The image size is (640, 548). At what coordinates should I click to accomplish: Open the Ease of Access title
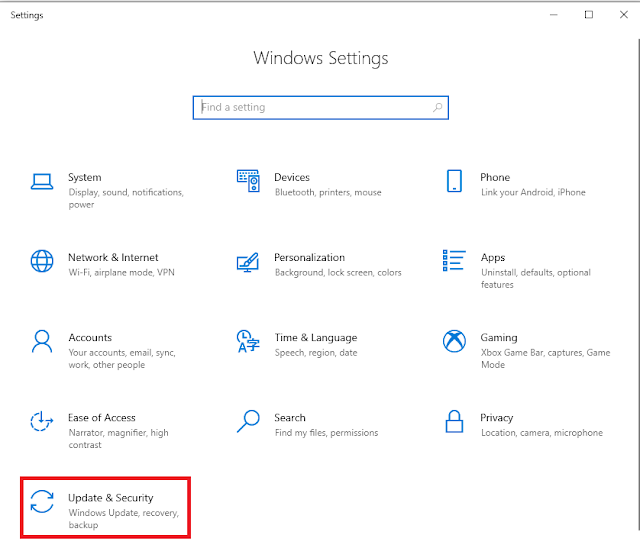(101, 418)
